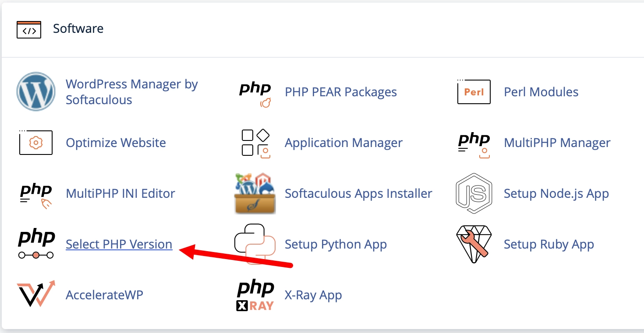644x333 pixels.
Task: Click the PHP X-Ray icon
Action: pyautogui.click(x=255, y=295)
